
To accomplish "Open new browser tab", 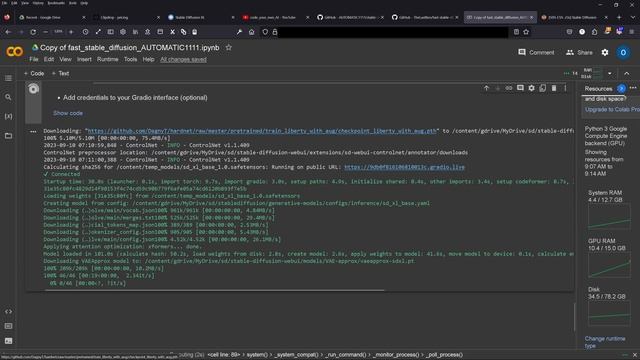I will [x=619, y=17].
